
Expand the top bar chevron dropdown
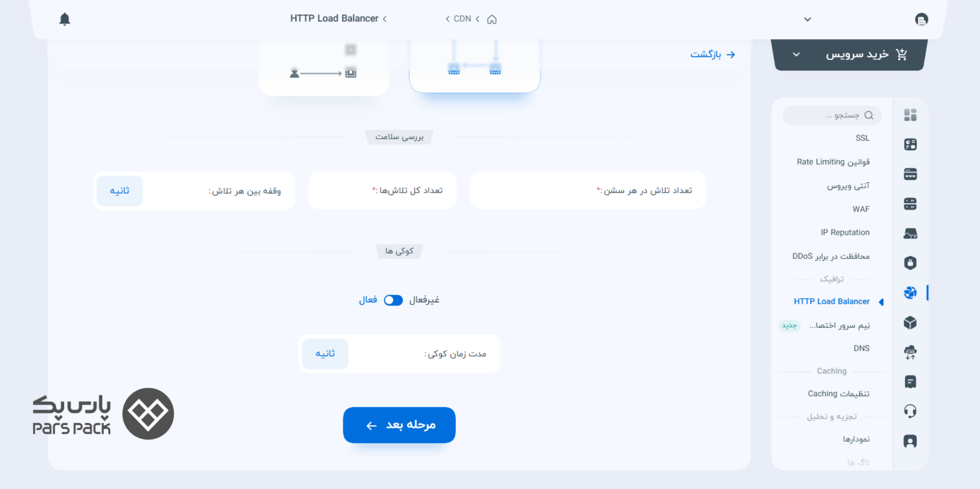coord(808,19)
